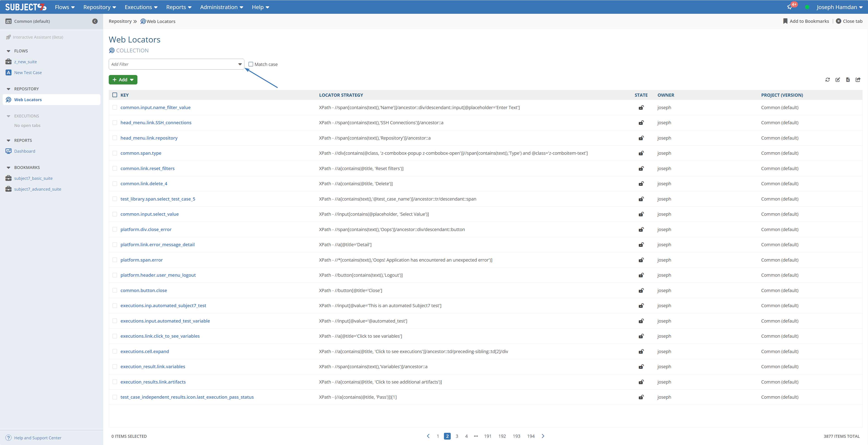Click the edit pencil toolbar icon
This screenshot has width=868, height=445.
[x=837, y=80]
